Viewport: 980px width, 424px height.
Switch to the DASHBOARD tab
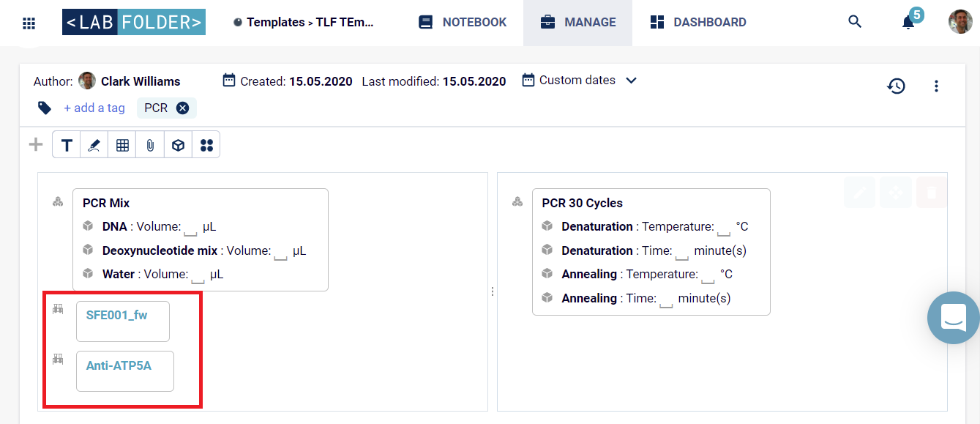coord(698,23)
